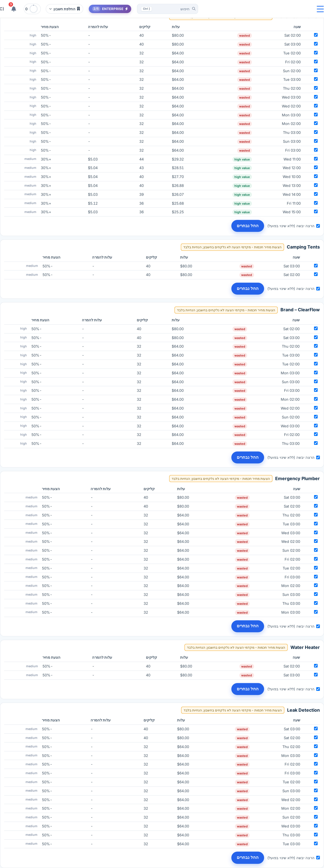Toggle dry-run checkbox in Leak Detection

coord(318,858)
